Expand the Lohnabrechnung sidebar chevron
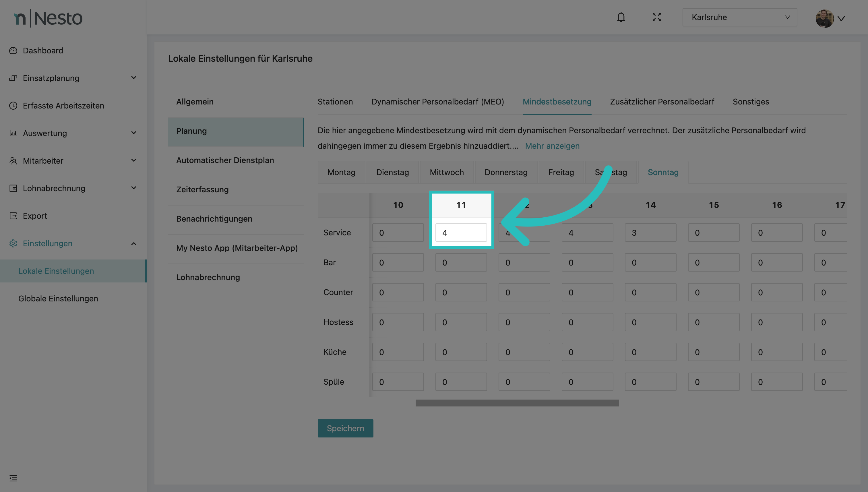The height and width of the screenshot is (492, 868). [134, 188]
